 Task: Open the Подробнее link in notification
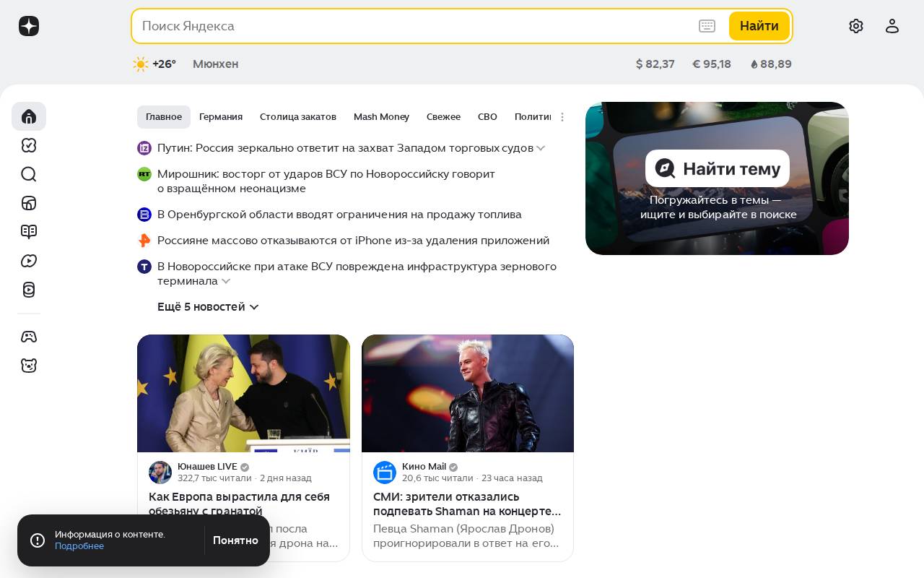(x=79, y=546)
